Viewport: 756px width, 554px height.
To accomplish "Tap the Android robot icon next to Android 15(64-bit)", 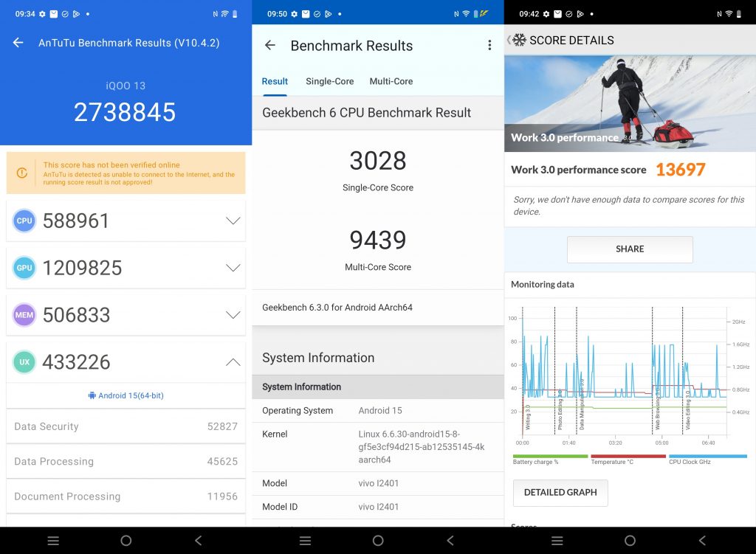I will pos(92,395).
